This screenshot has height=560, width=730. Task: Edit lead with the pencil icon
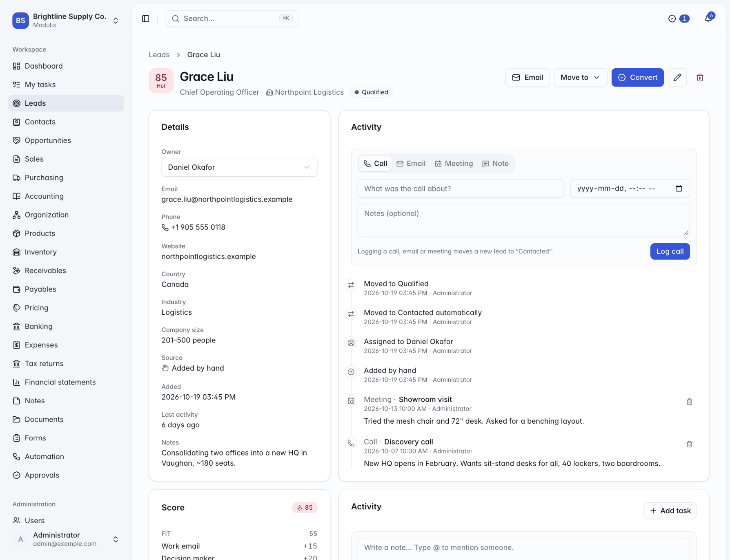click(x=677, y=78)
